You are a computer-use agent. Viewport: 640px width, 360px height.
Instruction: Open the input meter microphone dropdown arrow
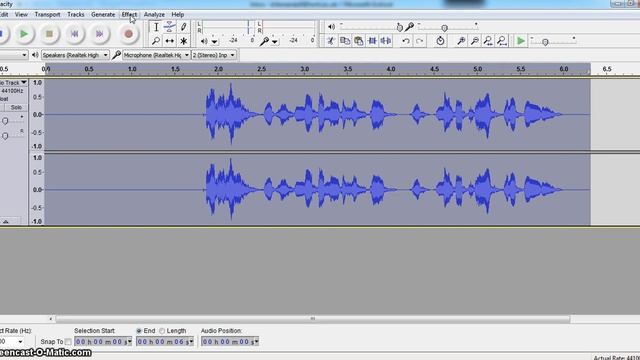[x=275, y=42]
